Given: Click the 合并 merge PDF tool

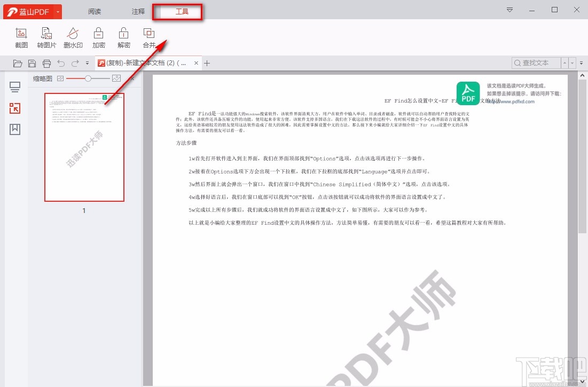Looking at the screenshot, I should [149, 38].
